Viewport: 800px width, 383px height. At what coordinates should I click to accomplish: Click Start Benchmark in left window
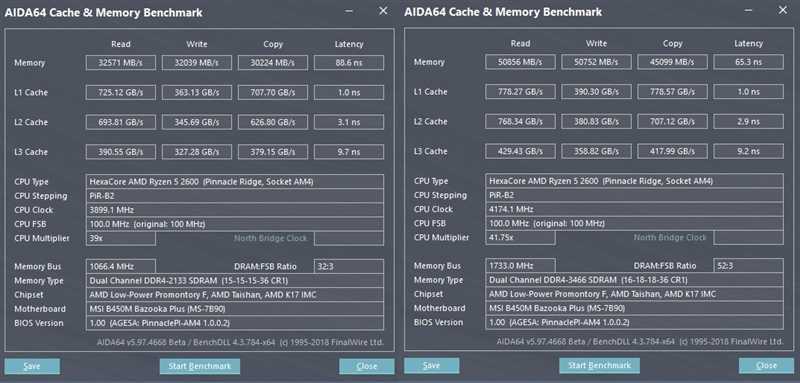click(199, 366)
